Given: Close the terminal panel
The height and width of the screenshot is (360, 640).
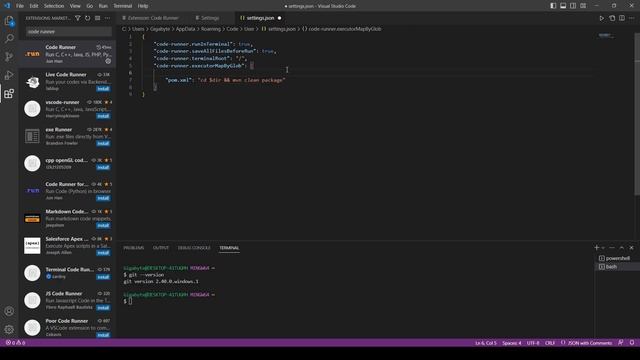Looking at the screenshot, I should coord(631,247).
